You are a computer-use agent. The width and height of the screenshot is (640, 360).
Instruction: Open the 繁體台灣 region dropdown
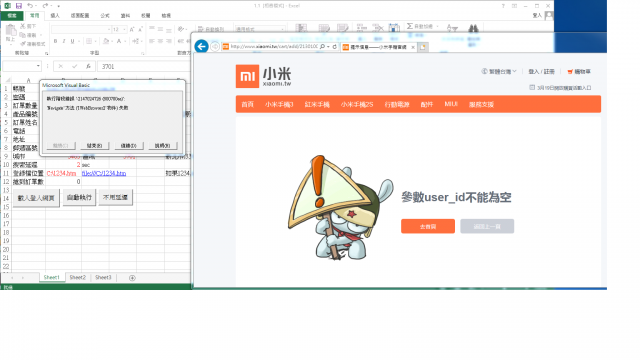[499, 71]
